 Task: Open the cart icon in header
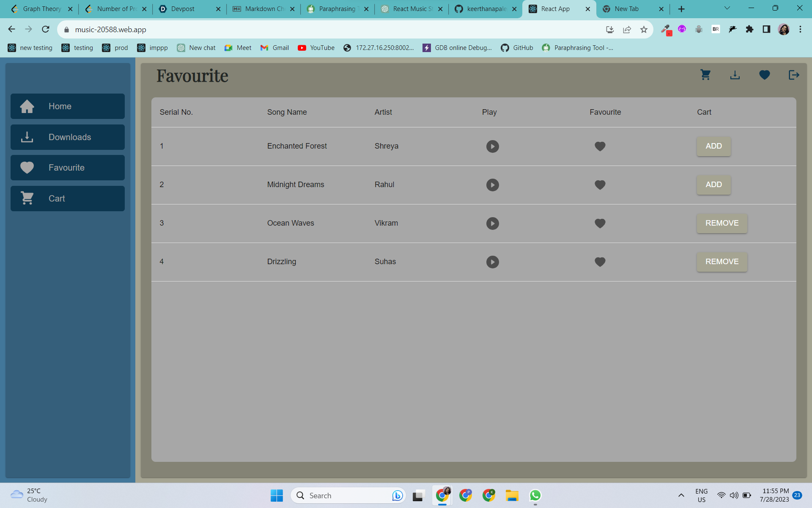705,75
